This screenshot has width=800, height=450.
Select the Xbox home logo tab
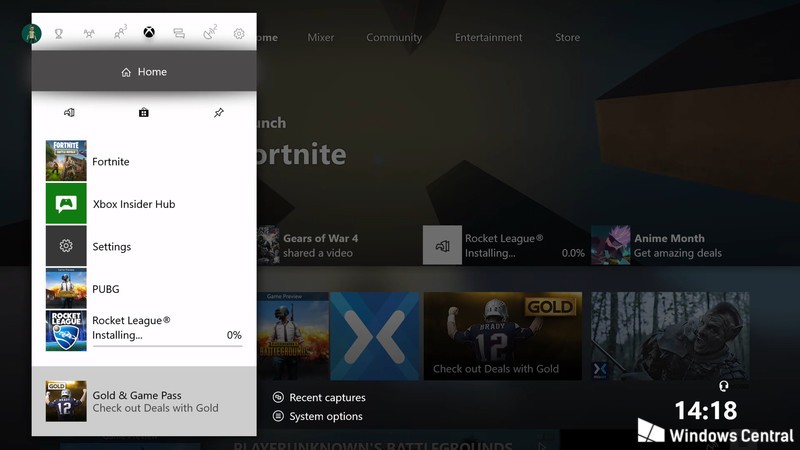coord(149,32)
